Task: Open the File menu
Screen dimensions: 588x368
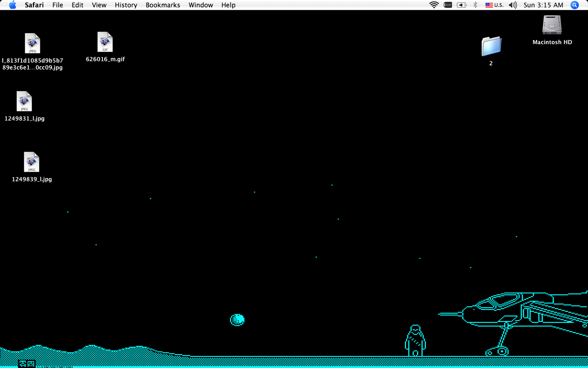Action: [58, 5]
